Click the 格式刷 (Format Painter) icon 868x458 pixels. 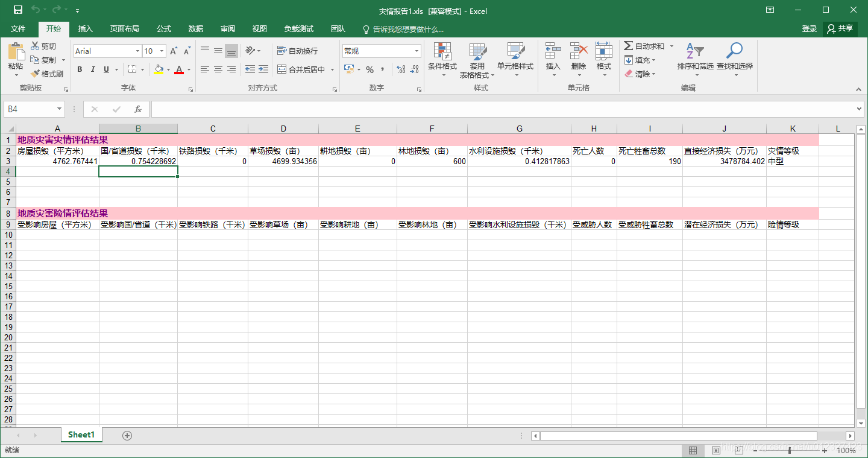pos(46,74)
